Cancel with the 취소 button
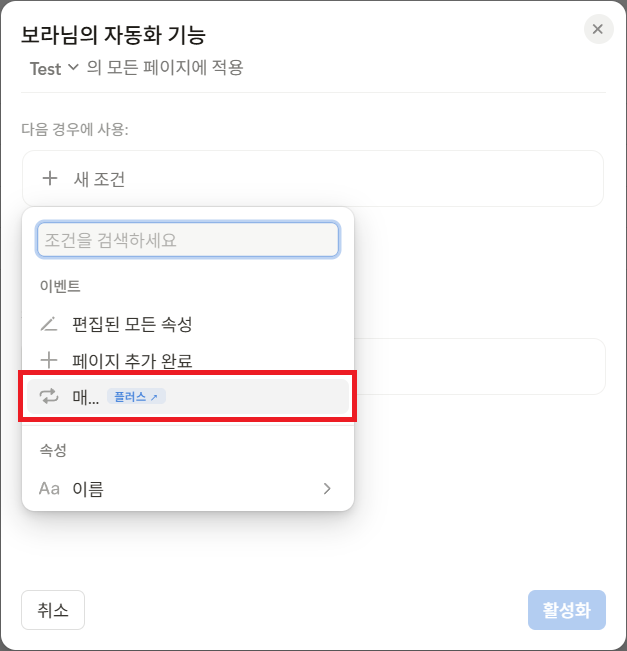 53,610
